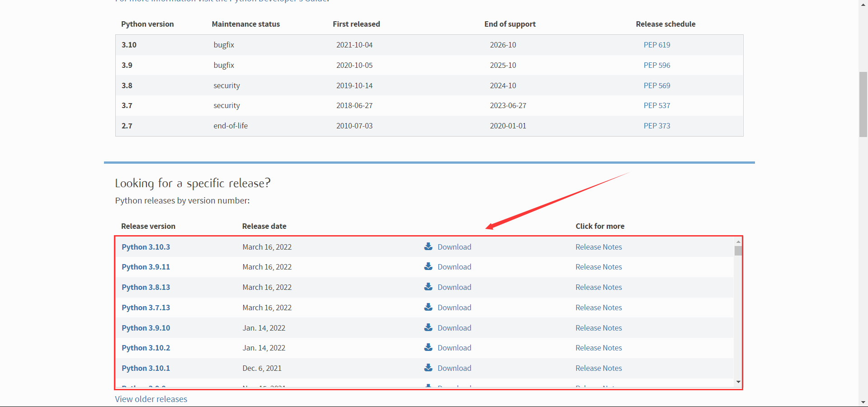Click Download text for Python 3.9.11
Image resolution: width=868 pixels, height=407 pixels.
454,267
